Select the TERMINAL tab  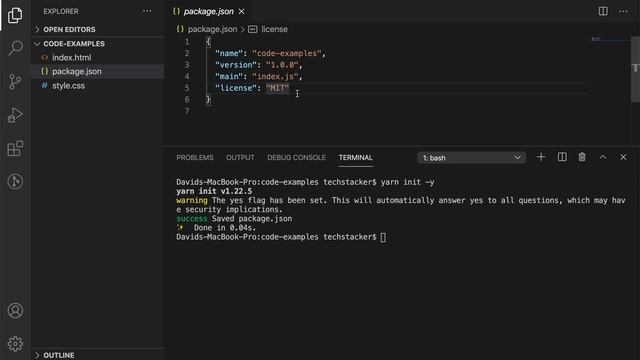(x=356, y=158)
